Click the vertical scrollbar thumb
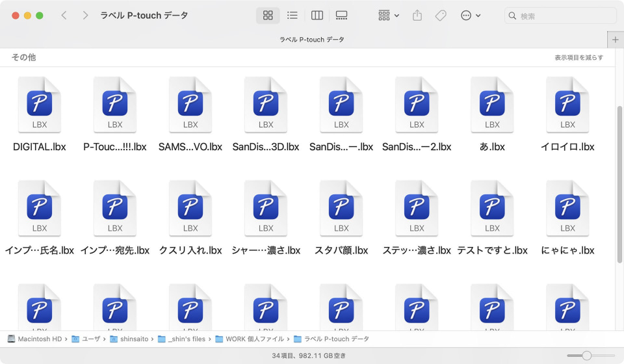 (x=619, y=185)
